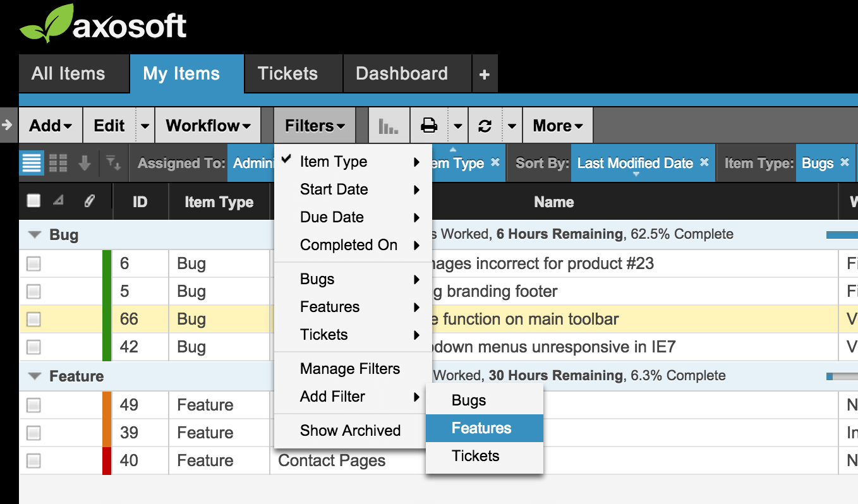Open the print options dropdown arrow
Viewport: 858px width, 504px height.
click(x=458, y=126)
